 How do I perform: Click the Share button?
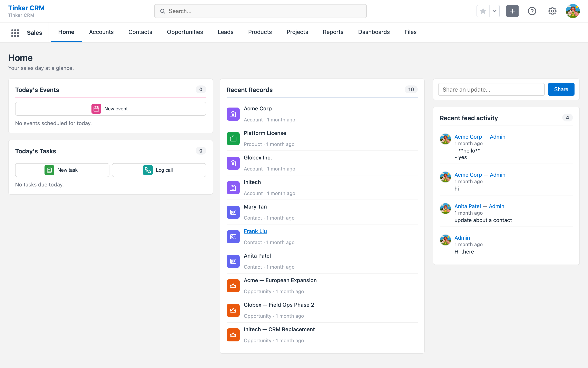pos(561,90)
